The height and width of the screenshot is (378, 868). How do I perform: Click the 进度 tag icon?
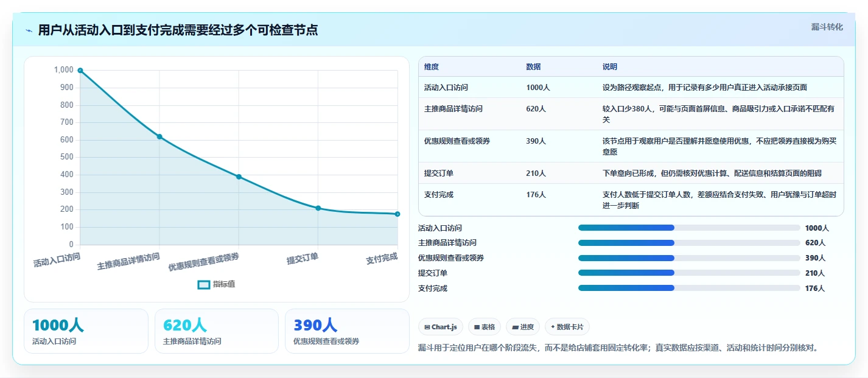click(515, 327)
